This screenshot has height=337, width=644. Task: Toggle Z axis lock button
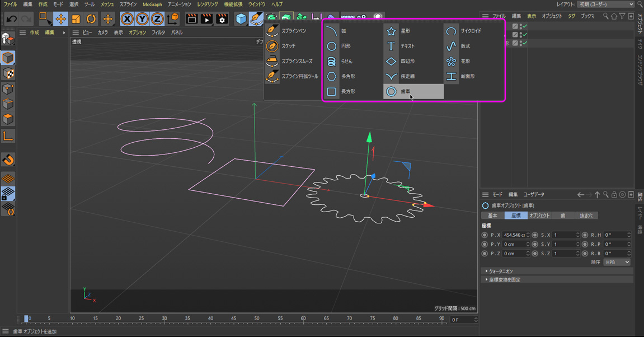158,19
